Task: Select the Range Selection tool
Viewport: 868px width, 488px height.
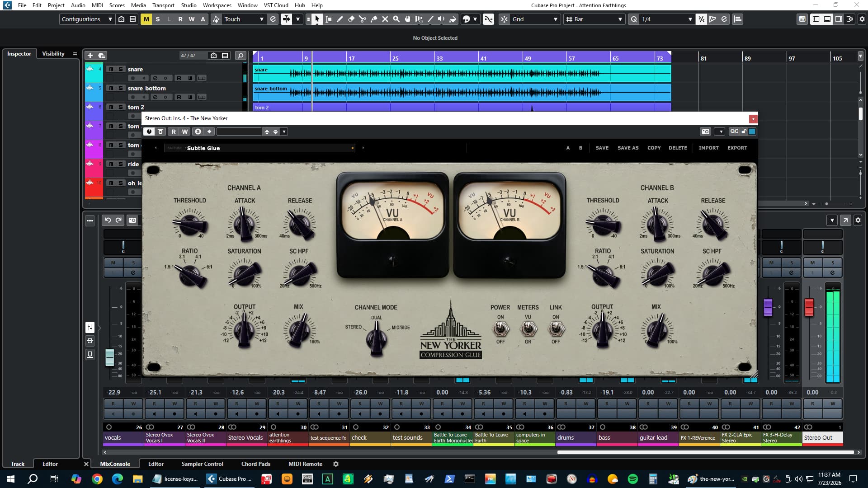Action: (x=328, y=19)
